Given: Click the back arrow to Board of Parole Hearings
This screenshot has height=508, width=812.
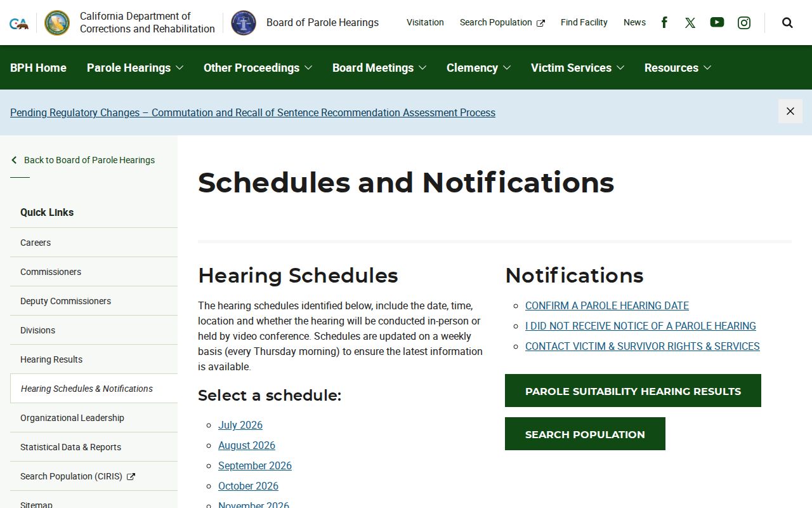Looking at the screenshot, I should click(x=14, y=160).
